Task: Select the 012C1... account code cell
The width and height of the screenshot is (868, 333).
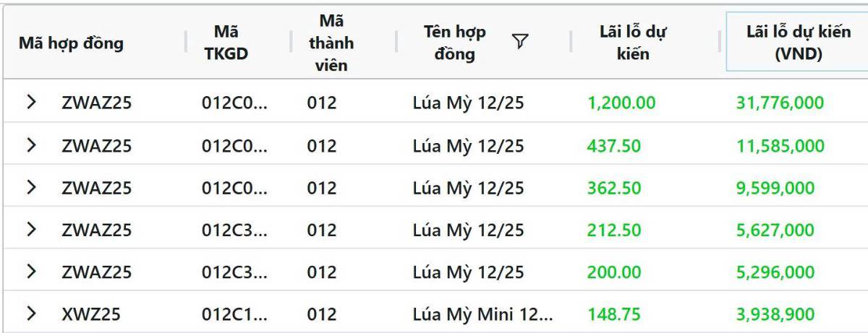Action: 234,314
